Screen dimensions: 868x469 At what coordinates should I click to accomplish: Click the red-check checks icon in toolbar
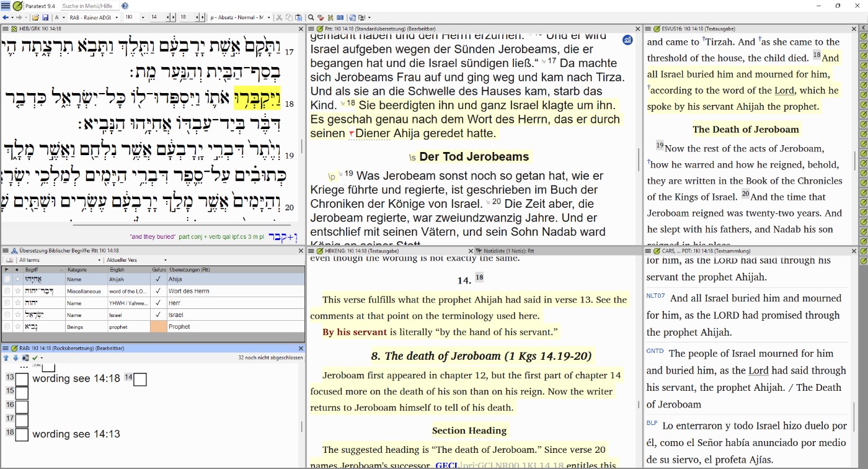click(321, 17)
